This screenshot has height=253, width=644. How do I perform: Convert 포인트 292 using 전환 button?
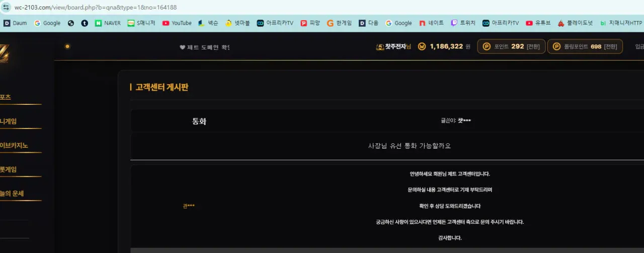533,46
